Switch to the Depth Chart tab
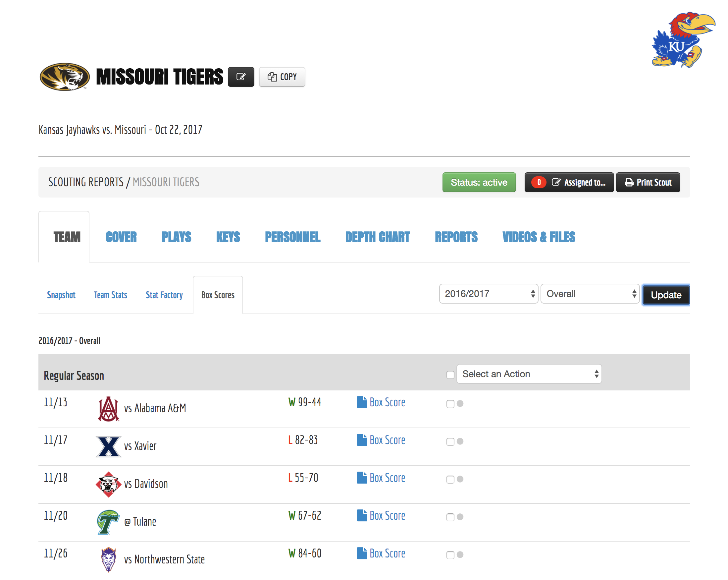The width and height of the screenshot is (728, 580). click(377, 237)
